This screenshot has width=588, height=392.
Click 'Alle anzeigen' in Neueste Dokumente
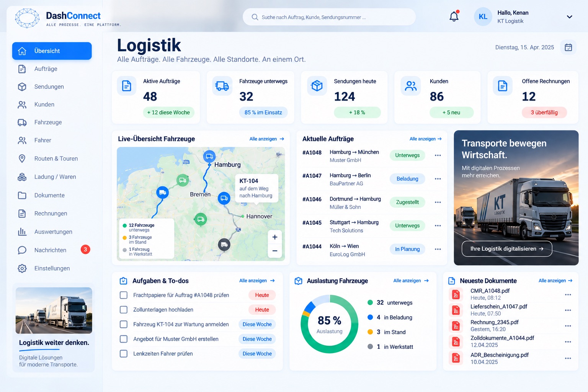555,281
